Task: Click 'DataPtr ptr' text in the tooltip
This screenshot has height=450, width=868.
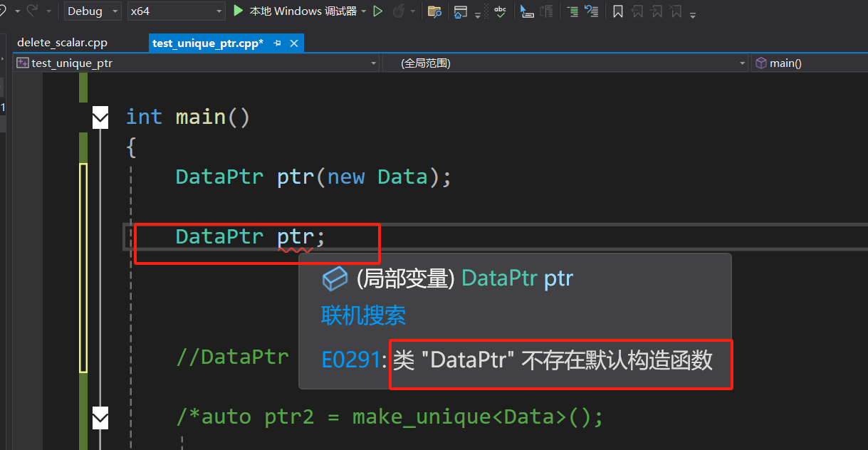Action: pos(518,278)
